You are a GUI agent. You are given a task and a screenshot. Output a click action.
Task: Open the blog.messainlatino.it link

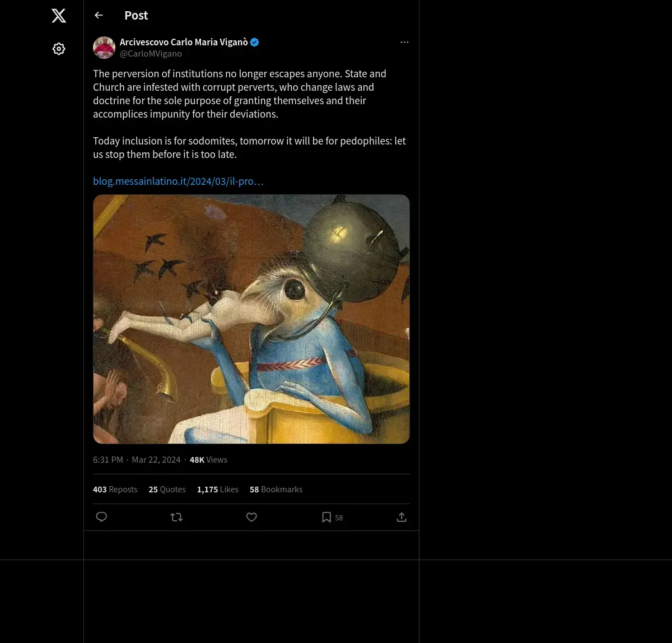(178, 181)
